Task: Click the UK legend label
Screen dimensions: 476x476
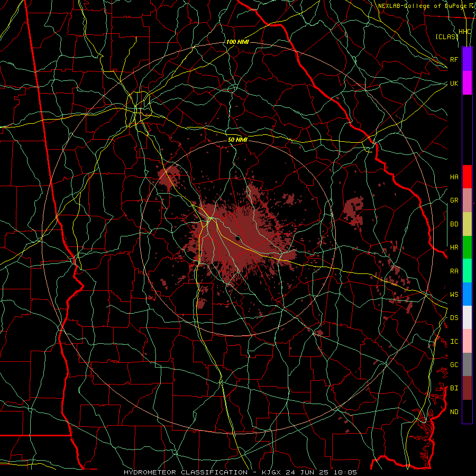Action: tap(454, 83)
